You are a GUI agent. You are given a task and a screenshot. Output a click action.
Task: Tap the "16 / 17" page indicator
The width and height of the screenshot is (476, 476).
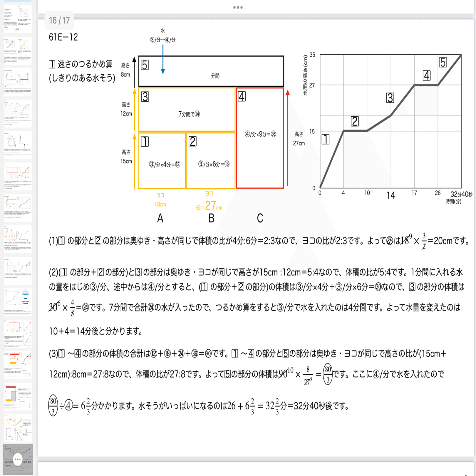[x=59, y=20]
